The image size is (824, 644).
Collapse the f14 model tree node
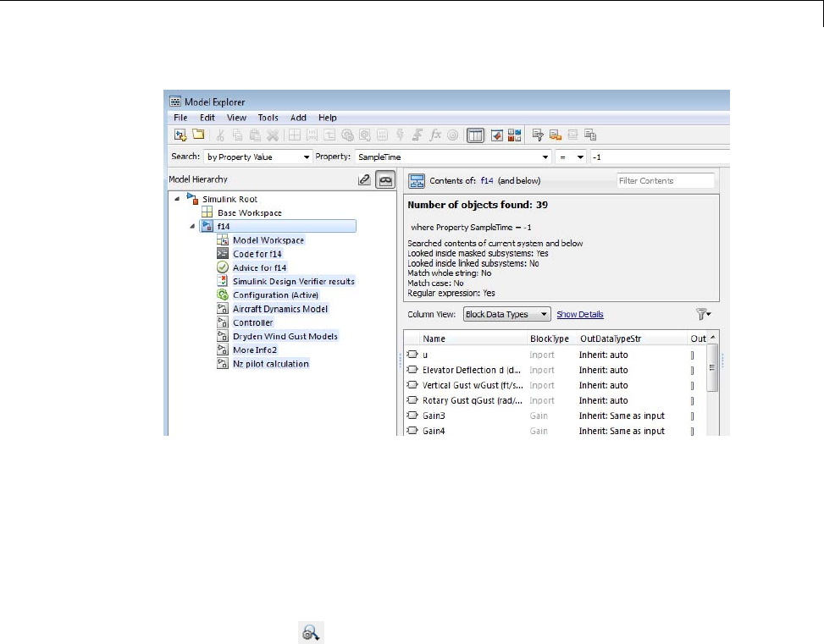coord(192,226)
